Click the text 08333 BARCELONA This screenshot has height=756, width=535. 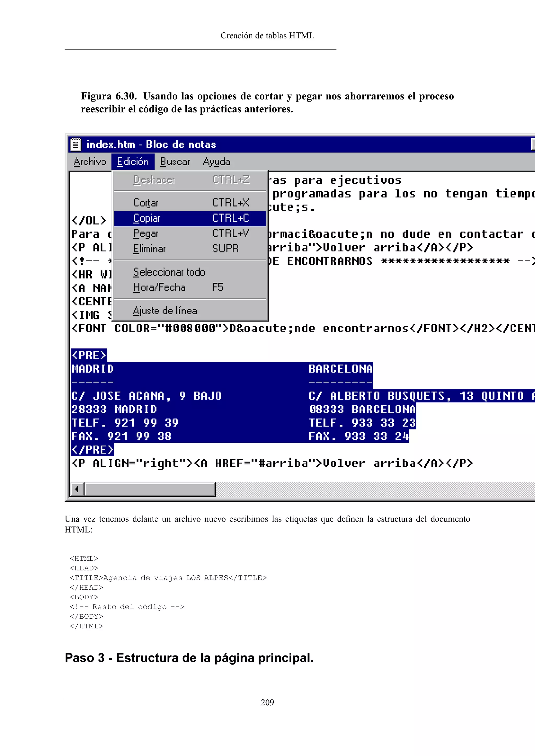tap(362, 409)
